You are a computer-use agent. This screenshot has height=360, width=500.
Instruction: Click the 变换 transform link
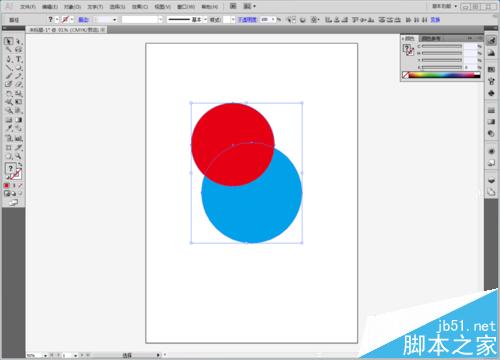tap(435, 20)
